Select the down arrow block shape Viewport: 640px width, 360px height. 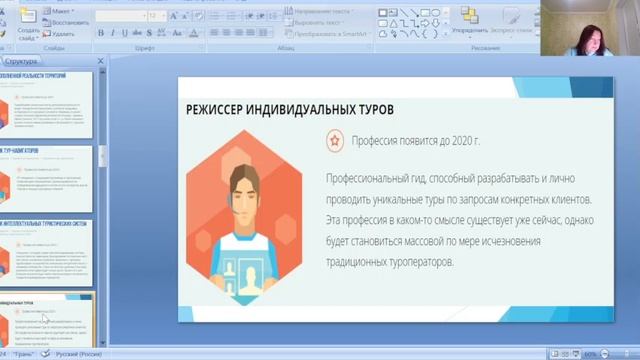click(436, 24)
